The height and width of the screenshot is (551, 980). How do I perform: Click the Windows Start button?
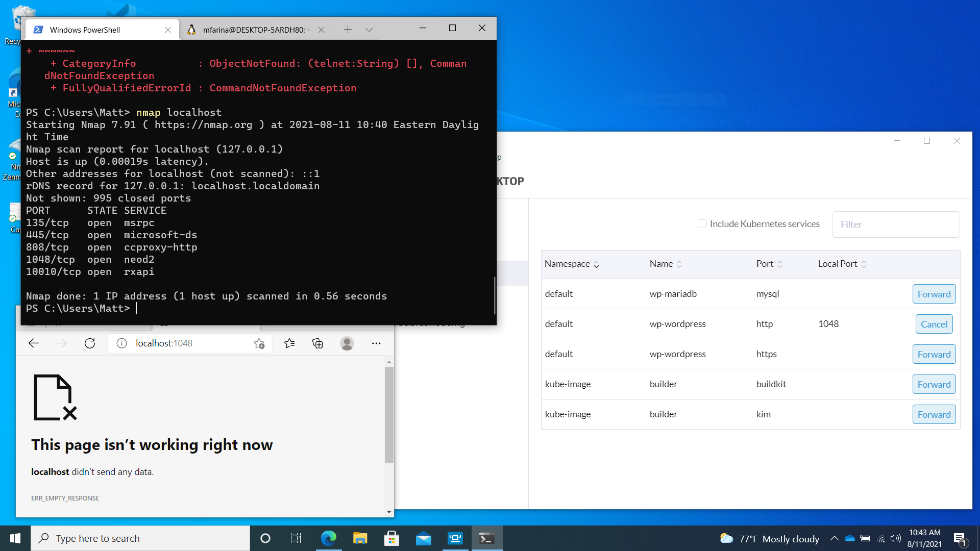pyautogui.click(x=15, y=538)
